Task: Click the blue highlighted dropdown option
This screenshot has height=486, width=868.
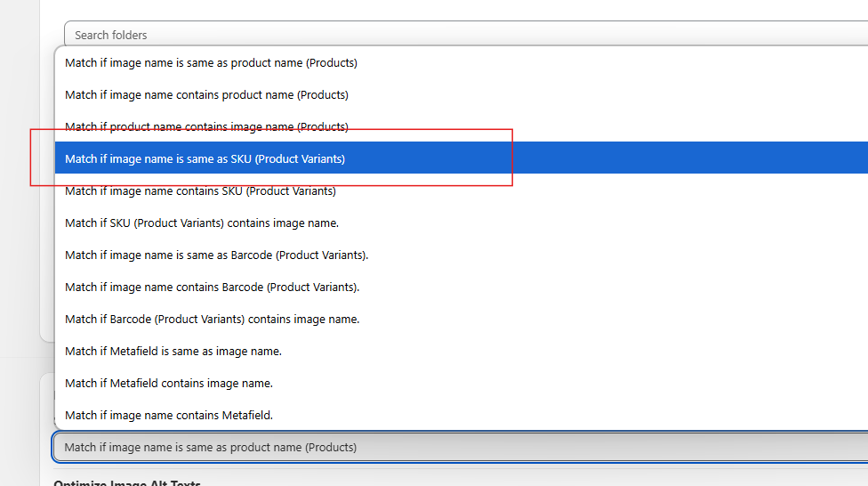Action: pyautogui.click(x=205, y=159)
